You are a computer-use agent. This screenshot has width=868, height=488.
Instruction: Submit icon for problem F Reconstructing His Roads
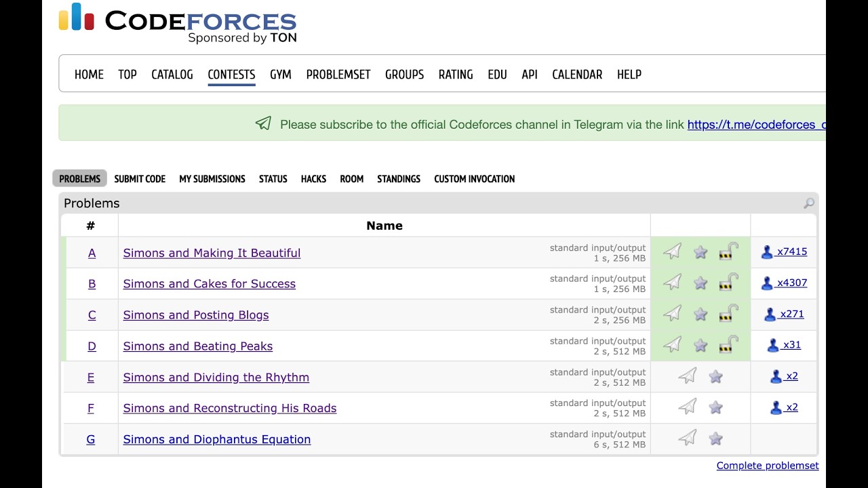687,407
